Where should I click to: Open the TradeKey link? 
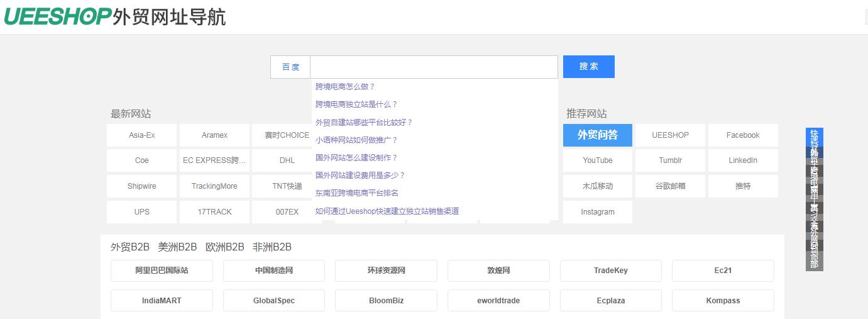(611, 271)
